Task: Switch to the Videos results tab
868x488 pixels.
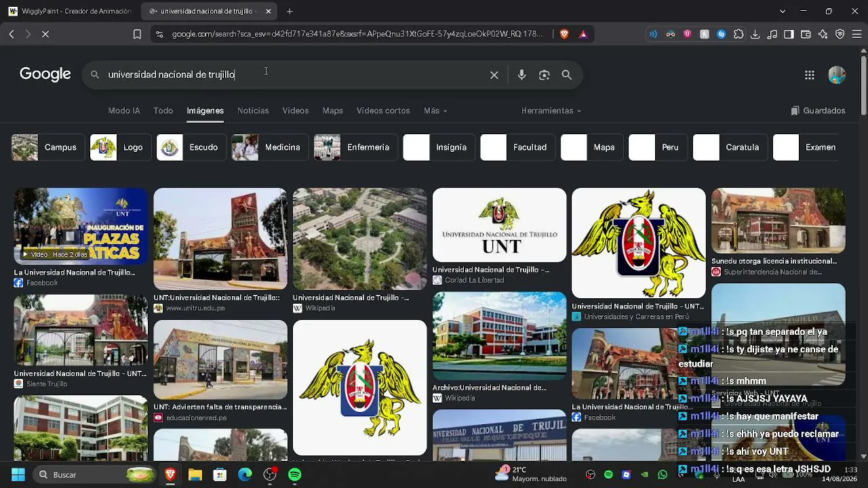Action: point(296,110)
